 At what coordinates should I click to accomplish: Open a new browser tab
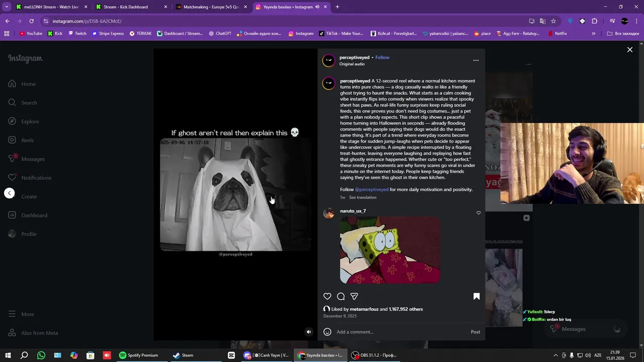(337, 7)
